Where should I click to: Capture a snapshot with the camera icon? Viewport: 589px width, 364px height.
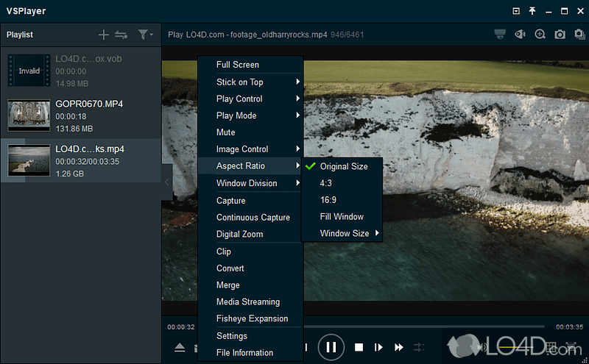tap(560, 35)
